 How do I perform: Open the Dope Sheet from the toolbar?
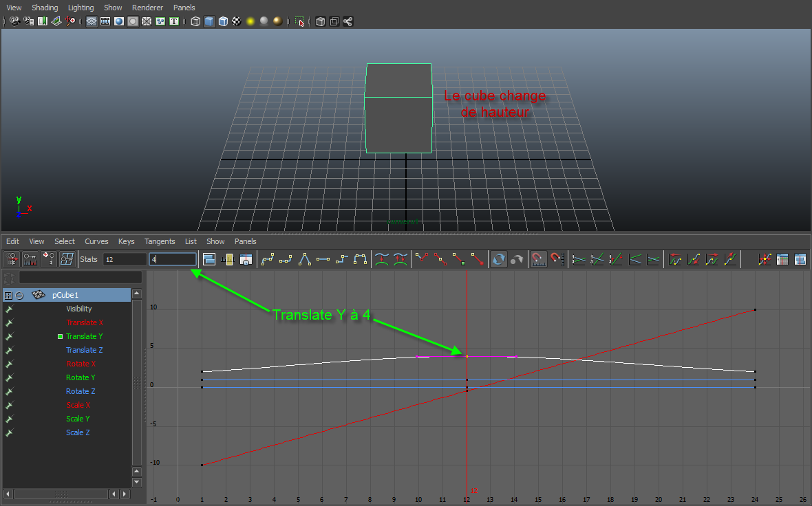tap(782, 259)
